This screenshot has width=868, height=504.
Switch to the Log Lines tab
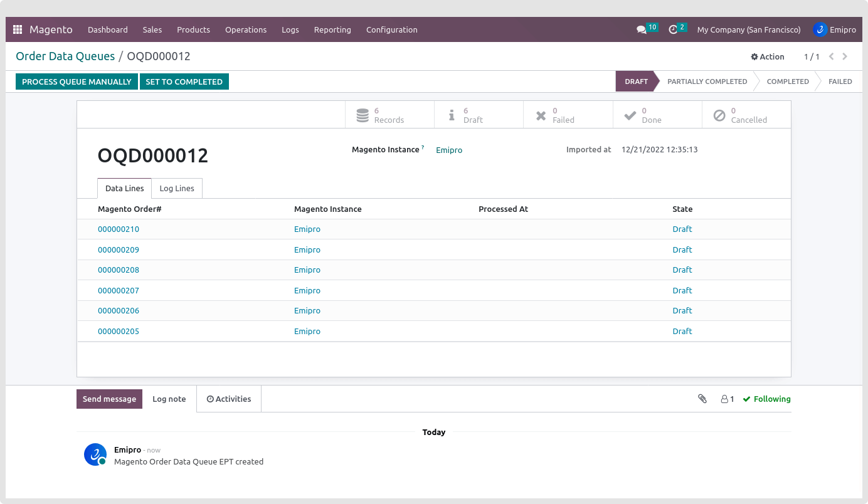pos(177,188)
